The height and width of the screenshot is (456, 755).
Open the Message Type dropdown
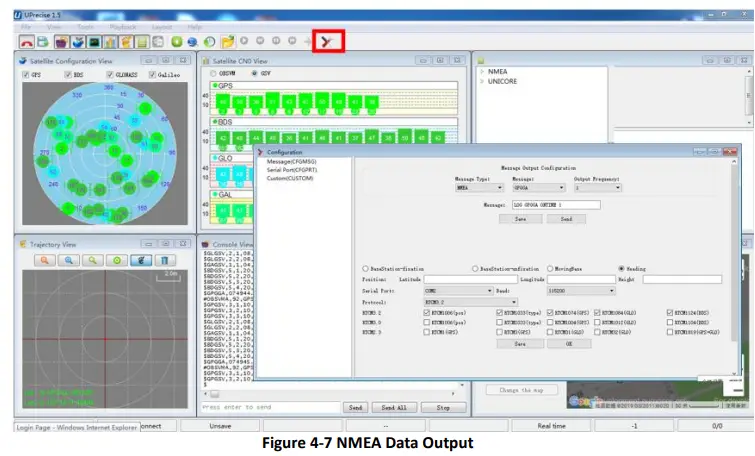click(x=479, y=188)
